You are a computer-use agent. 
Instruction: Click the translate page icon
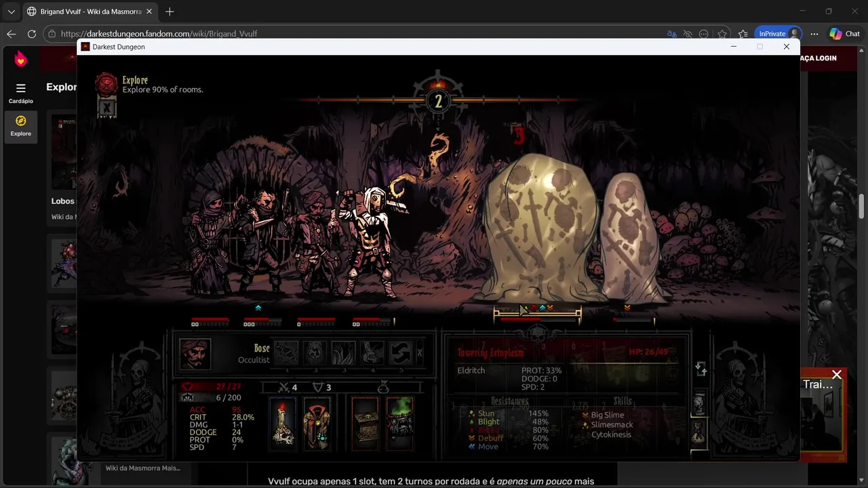(671, 34)
